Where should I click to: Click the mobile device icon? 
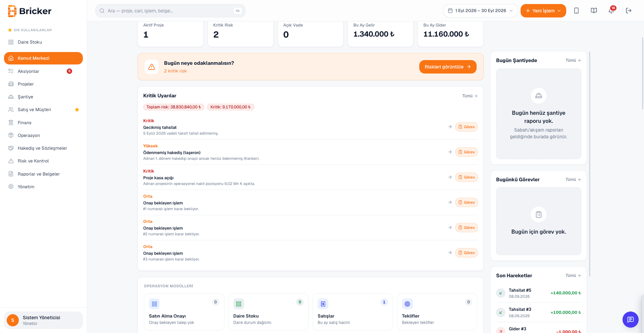coord(576,11)
